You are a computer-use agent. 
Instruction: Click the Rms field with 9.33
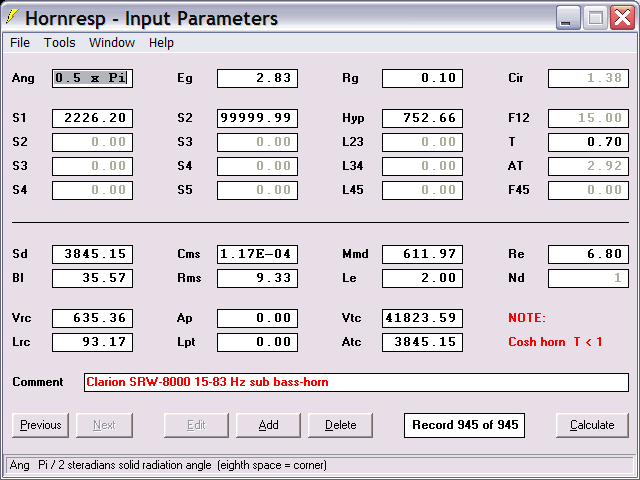(258, 278)
